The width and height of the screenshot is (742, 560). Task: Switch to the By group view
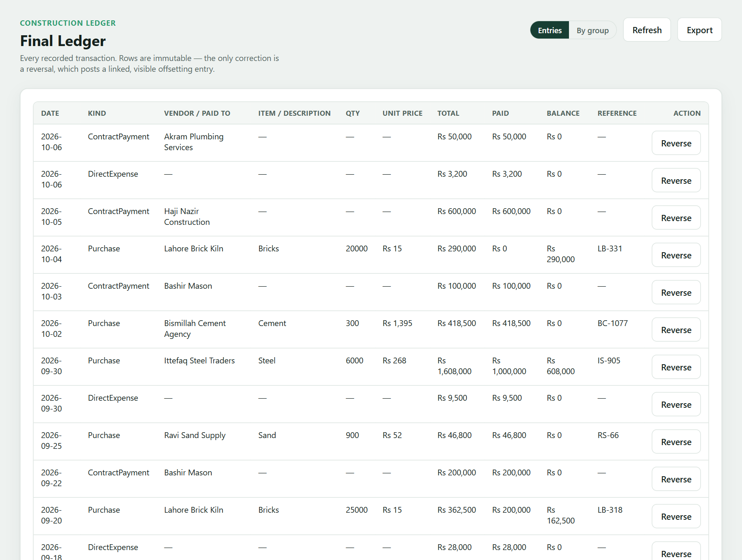tap(592, 30)
